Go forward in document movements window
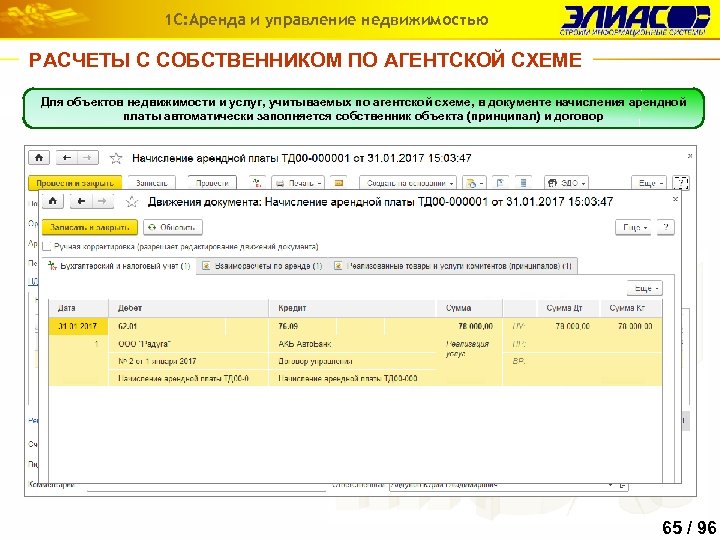720x540 pixels. [102, 201]
